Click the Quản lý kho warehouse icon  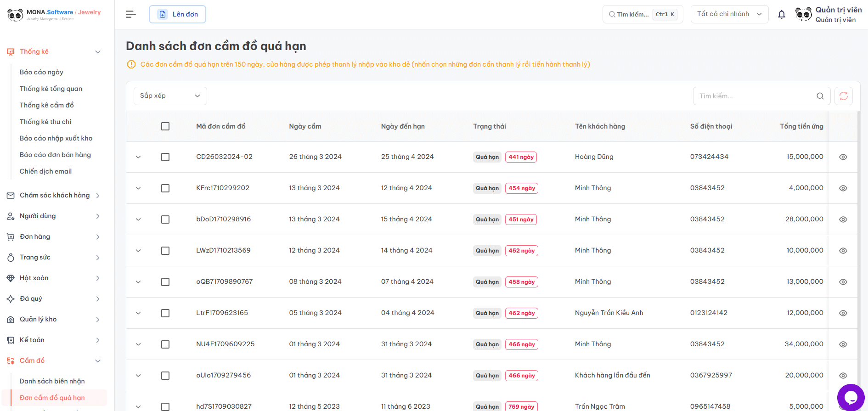pos(11,320)
